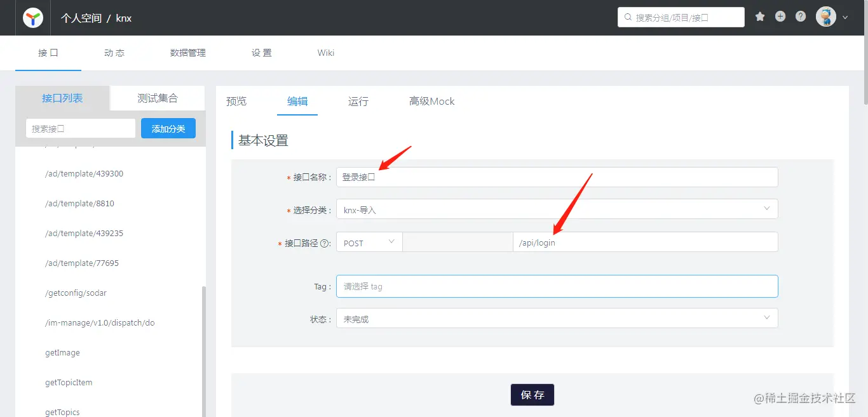The height and width of the screenshot is (417, 868).
Task: Click the disabled basepath field
Action: coord(458,242)
